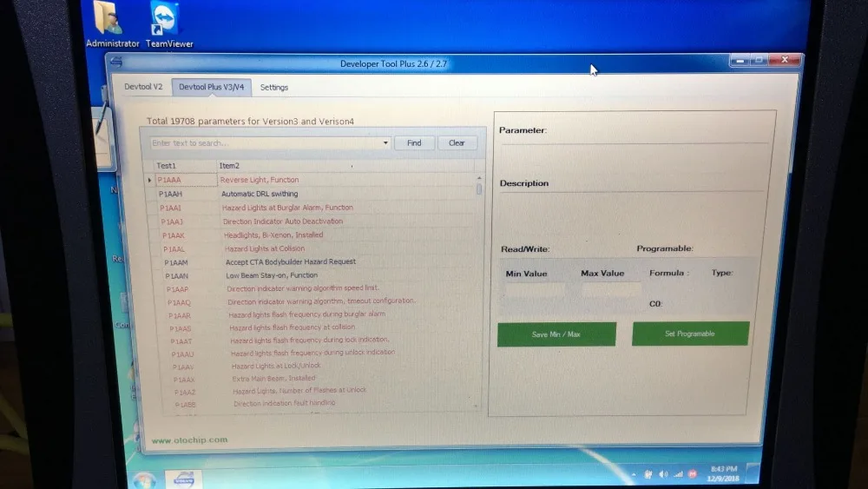Viewport: 868px width, 489px height.
Task: Click the Find button
Action: (414, 143)
